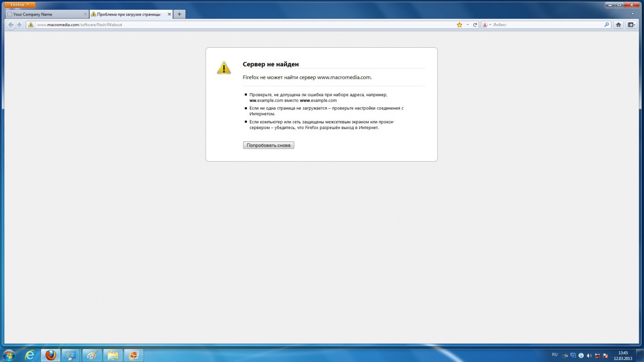Click the network status tray icon
This screenshot has height=362, width=644.
[x=597, y=356]
